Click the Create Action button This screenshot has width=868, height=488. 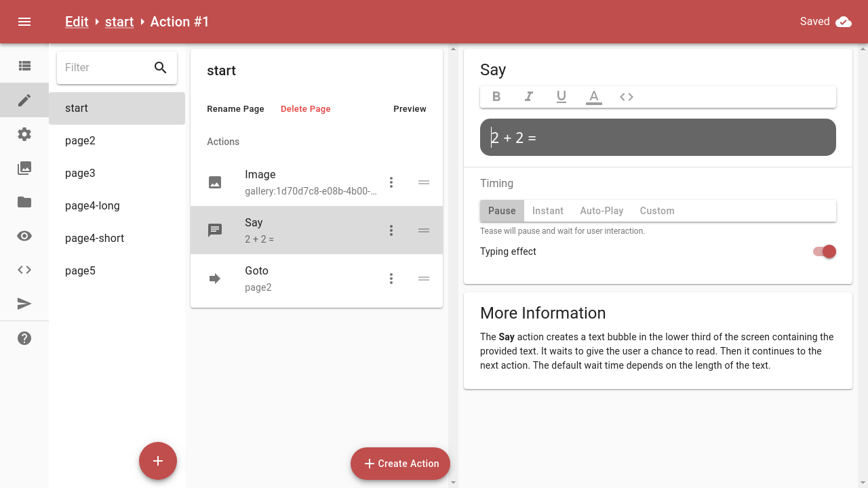(400, 464)
